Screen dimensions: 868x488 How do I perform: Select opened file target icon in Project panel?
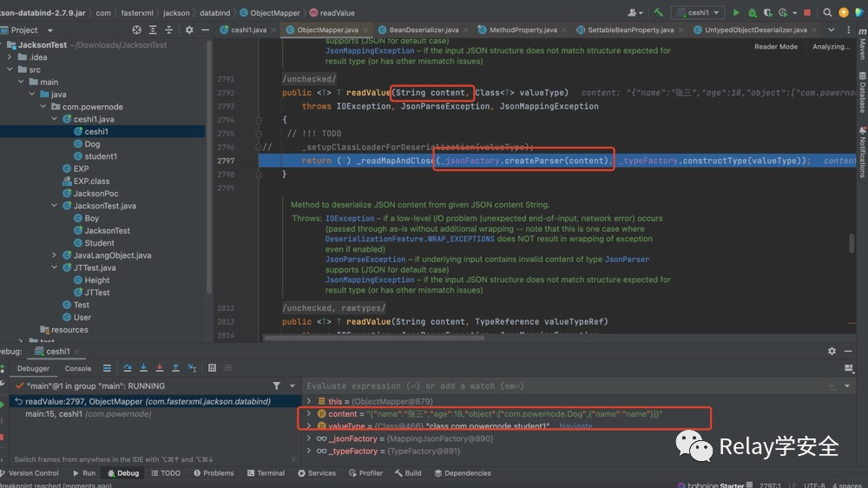[x=137, y=30]
